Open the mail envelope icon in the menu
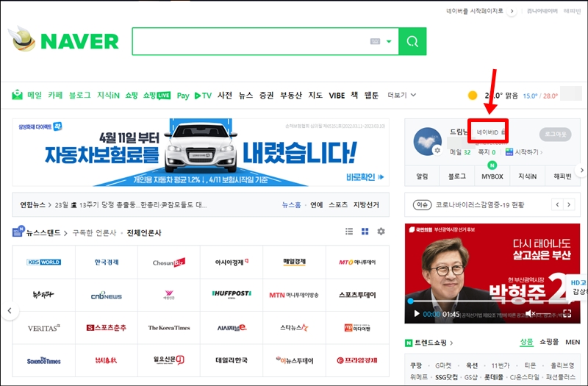This screenshot has width=588, height=386. point(17,95)
